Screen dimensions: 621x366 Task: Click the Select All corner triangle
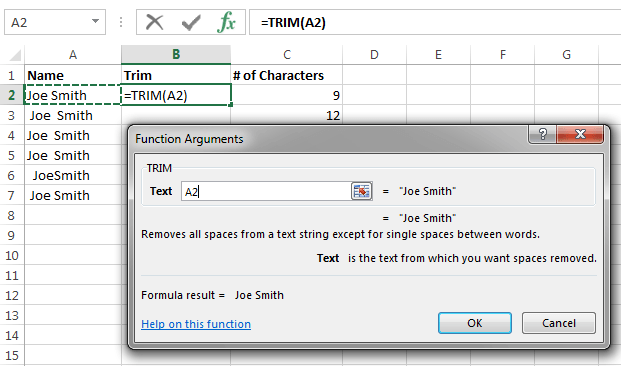coord(15,55)
